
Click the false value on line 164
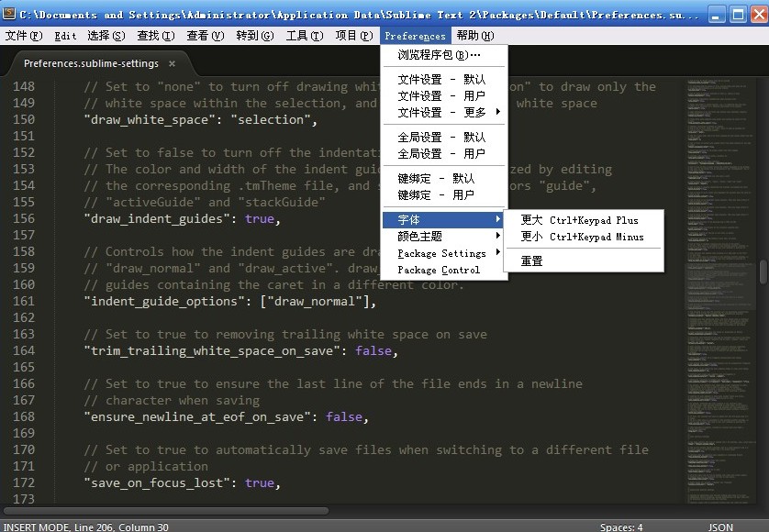[x=373, y=350]
